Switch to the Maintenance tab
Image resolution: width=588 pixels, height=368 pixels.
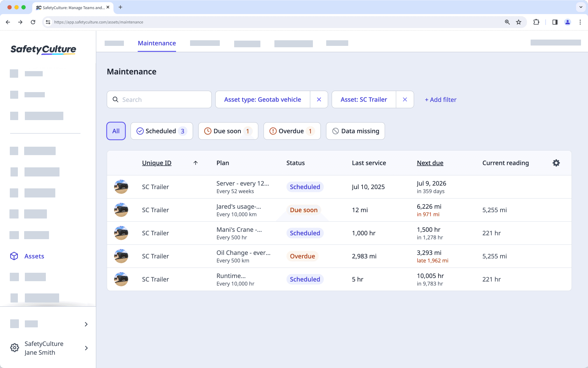tap(157, 43)
